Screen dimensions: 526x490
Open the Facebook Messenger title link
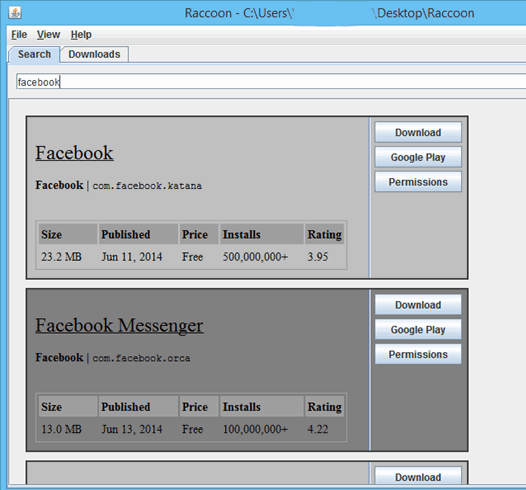[x=119, y=326]
